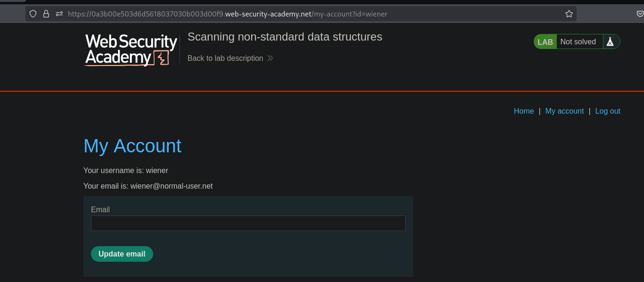Click the wiener@normal-user.net email text
The height and width of the screenshot is (282, 644).
[x=171, y=186]
